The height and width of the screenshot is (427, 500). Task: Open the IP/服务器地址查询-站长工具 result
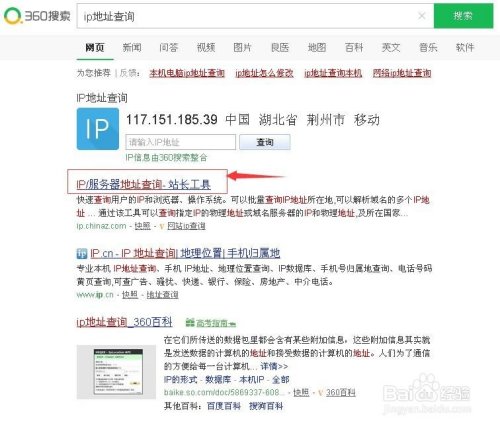pyautogui.click(x=143, y=185)
